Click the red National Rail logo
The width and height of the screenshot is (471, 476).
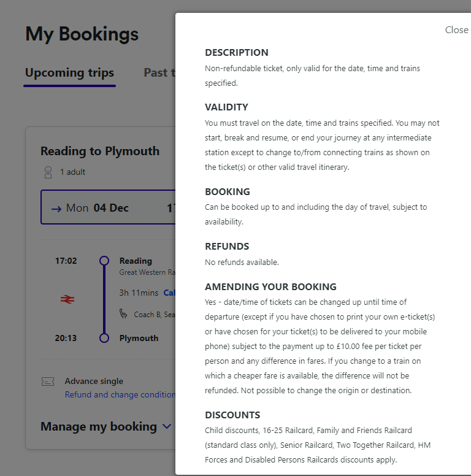point(67,299)
